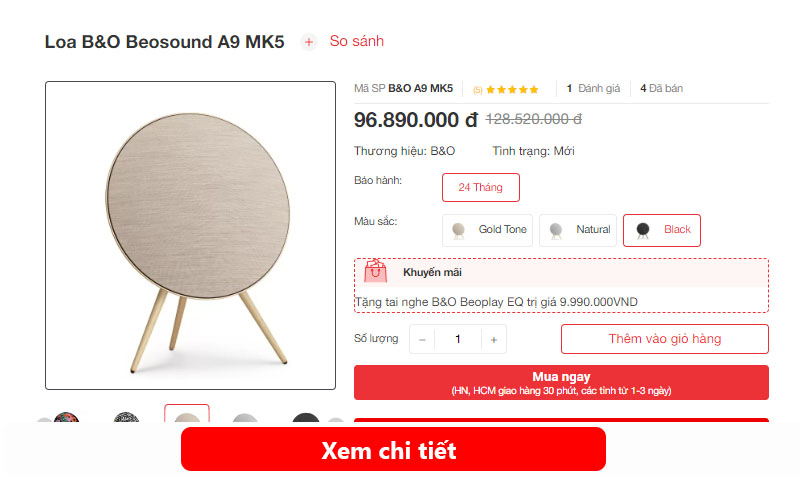Decrease quantity with the minus button

[422, 340]
